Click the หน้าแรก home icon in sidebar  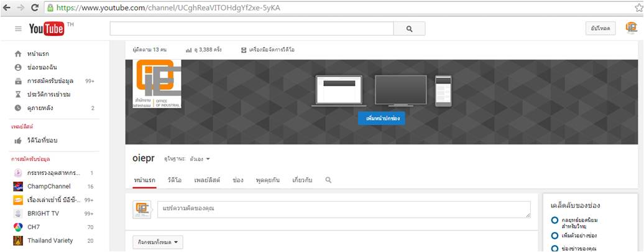pos(17,54)
